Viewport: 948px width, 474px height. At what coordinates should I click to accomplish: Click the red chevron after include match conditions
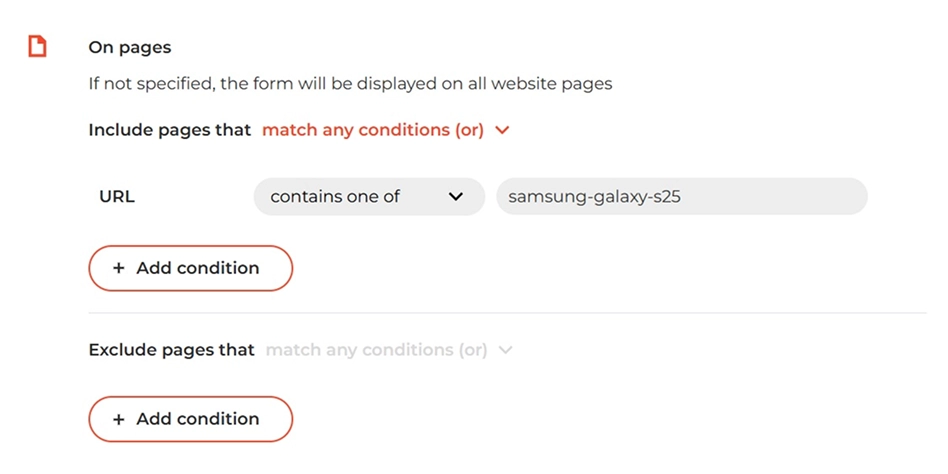502,130
